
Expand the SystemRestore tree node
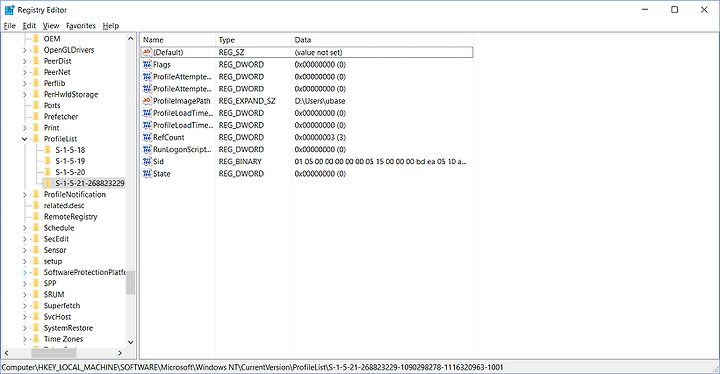click(25, 328)
